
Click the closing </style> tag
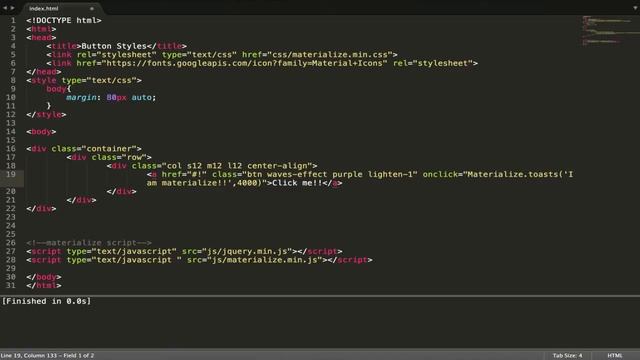46,115
